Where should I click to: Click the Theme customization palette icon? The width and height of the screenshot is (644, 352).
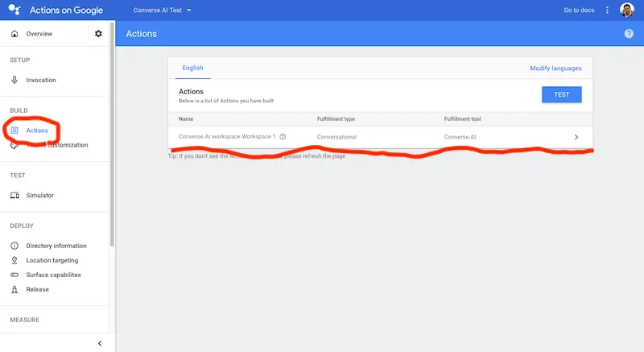point(14,145)
